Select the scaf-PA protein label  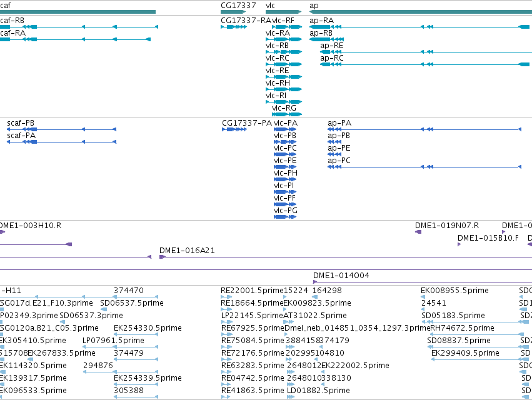pos(21,136)
